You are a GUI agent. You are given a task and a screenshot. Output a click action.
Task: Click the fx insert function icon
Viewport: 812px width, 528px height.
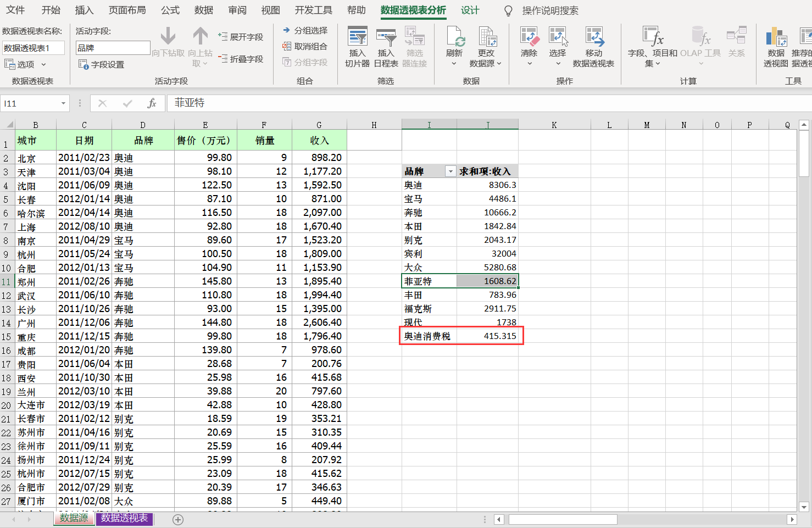click(x=152, y=103)
